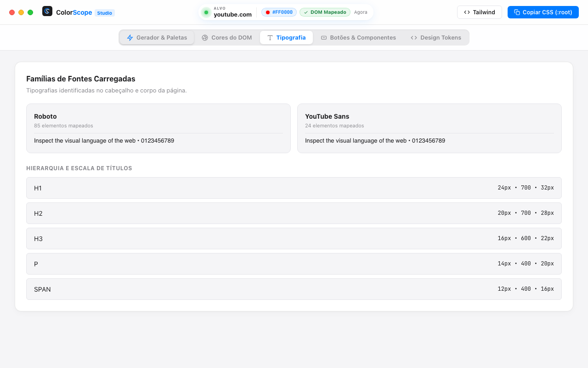This screenshot has width=588, height=368.
Task: Click the youtube.com target domain
Action: pyautogui.click(x=232, y=15)
